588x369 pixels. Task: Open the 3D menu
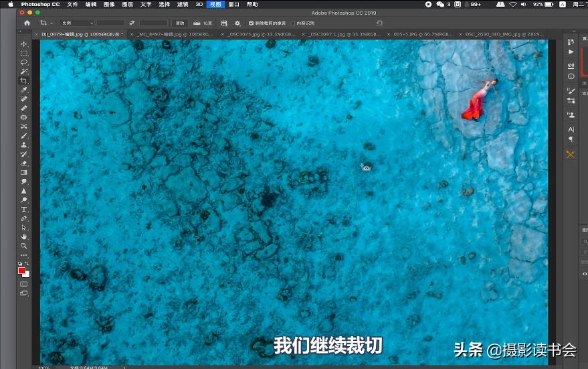pyautogui.click(x=199, y=4)
